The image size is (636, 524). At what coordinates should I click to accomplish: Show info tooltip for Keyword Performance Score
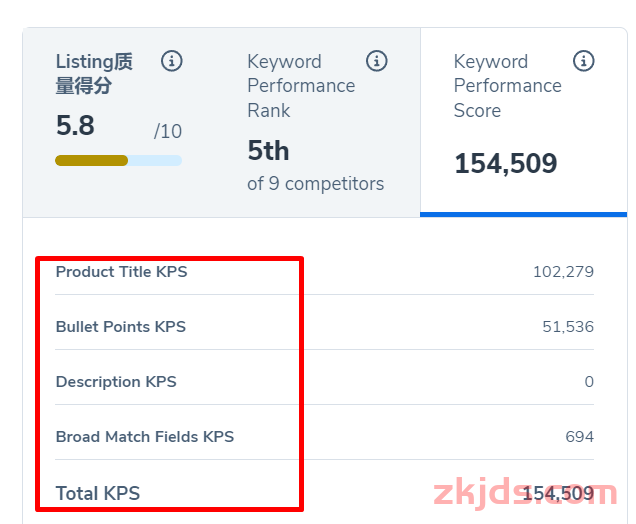(584, 61)
